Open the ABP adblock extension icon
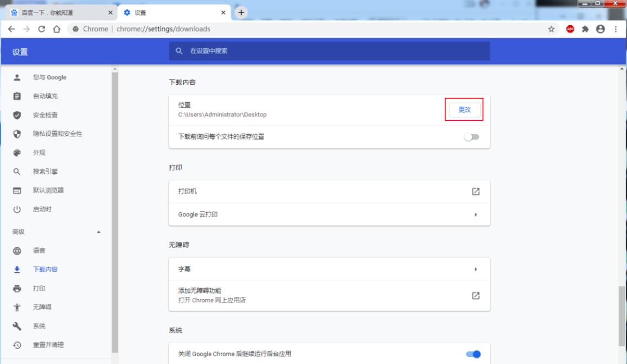 coord(570,29)
